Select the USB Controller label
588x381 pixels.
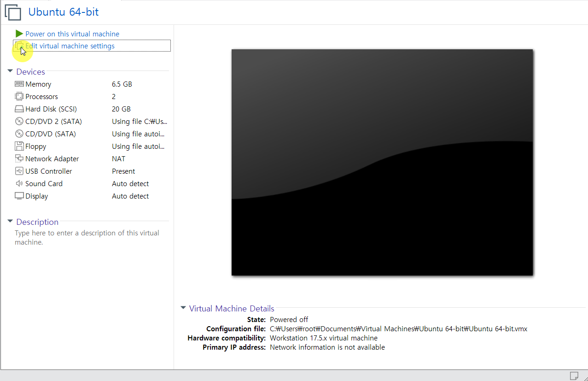[49, 171]
